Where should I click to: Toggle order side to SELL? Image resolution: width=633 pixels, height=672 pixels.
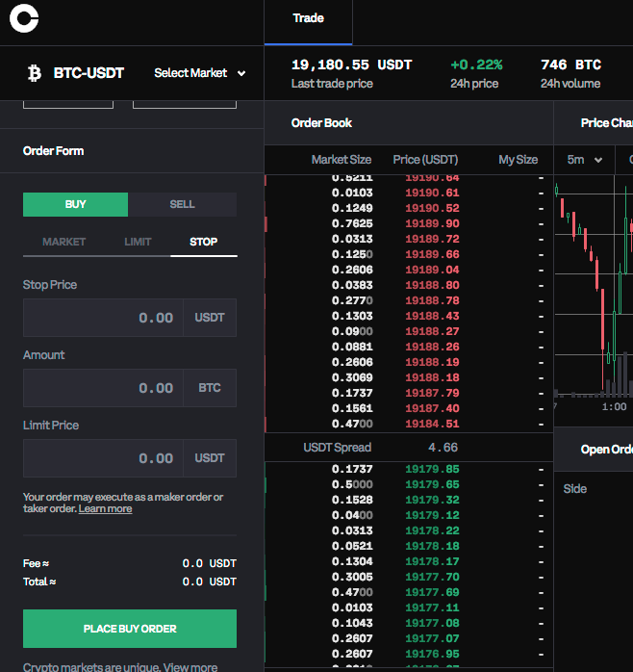point(182,204)
